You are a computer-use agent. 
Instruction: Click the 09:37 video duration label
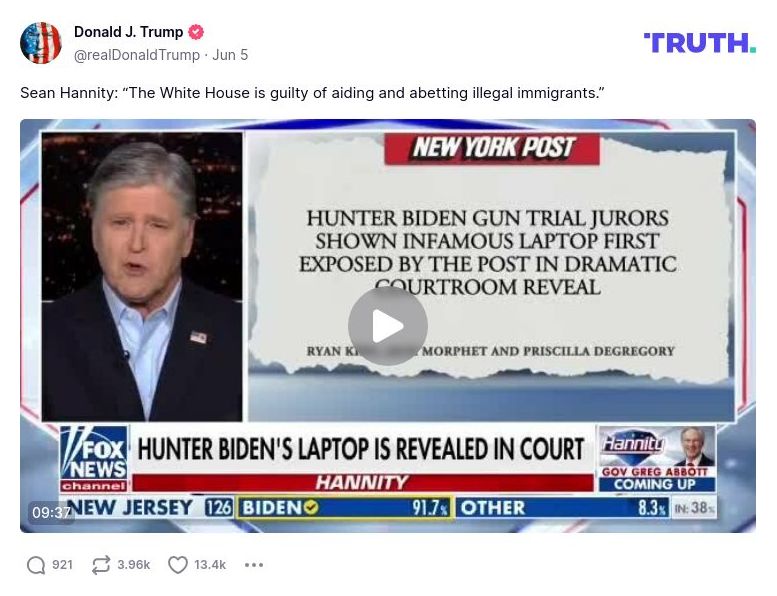tap(52, 512)
